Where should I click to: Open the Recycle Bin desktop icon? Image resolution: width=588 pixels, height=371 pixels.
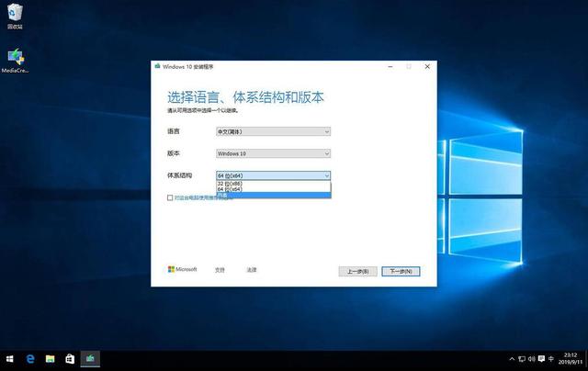[x=16, y=15]
